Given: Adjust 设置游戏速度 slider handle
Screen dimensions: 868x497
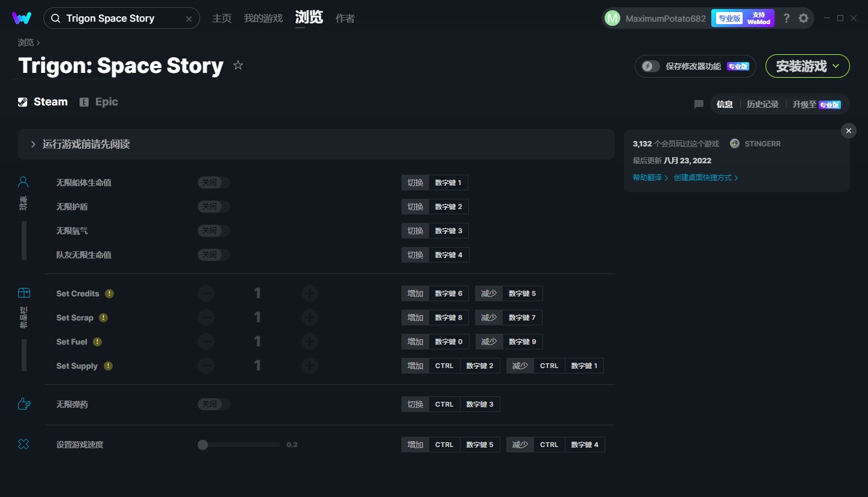Looking at the screenshot, I should coord(203,445).
